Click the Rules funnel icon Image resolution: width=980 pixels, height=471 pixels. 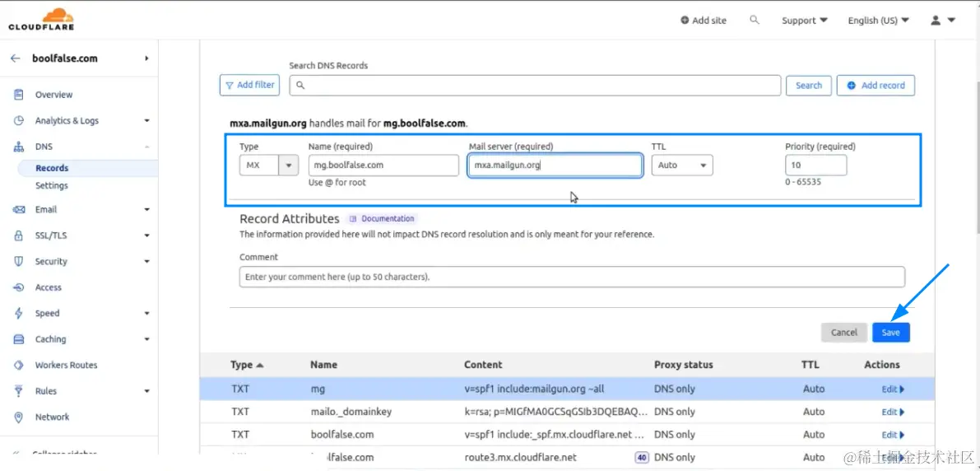coord(19,391)
